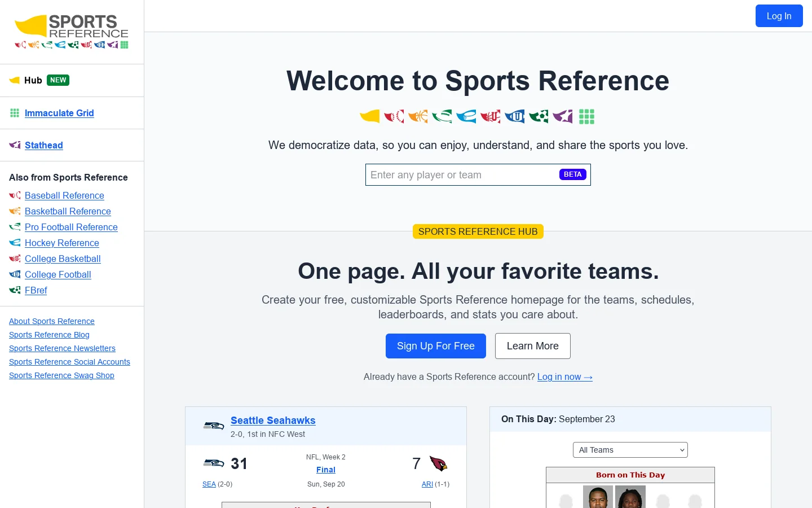
Task: Open the green soccer ball pennant under the welcome heading
Action: 539,116
